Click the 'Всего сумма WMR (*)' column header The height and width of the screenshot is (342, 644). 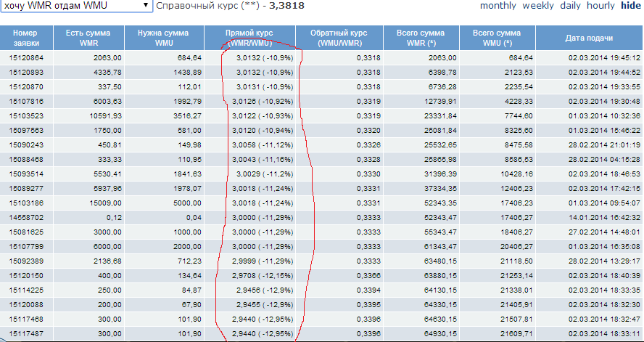(x=421, y=38)
